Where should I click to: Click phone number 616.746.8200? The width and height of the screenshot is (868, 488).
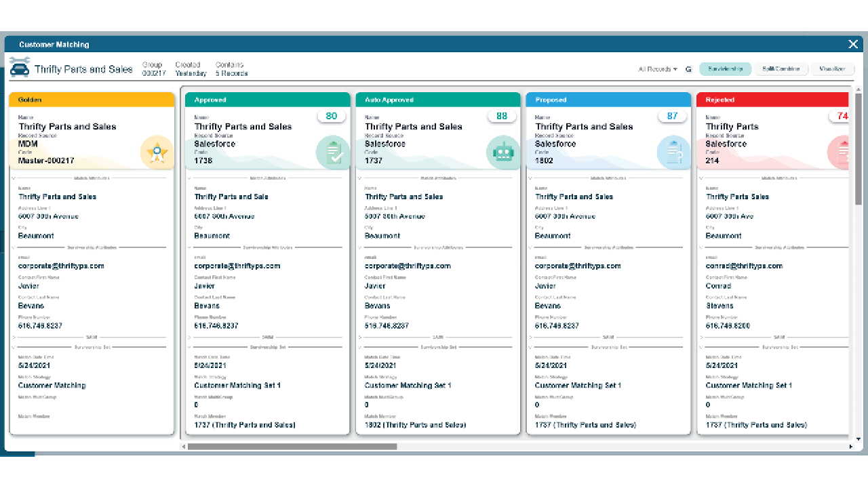(x=728, y=325)
